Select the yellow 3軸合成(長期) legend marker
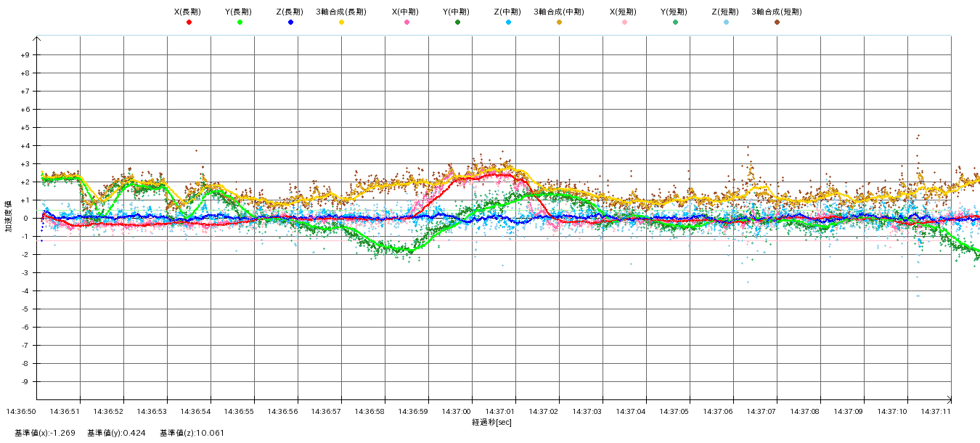Image resolution: width=980 pixels, height=443 pixels. pos(341,23)
